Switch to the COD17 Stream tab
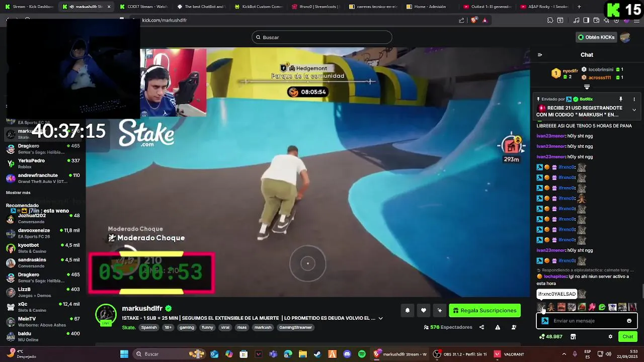 click(144, 7)
